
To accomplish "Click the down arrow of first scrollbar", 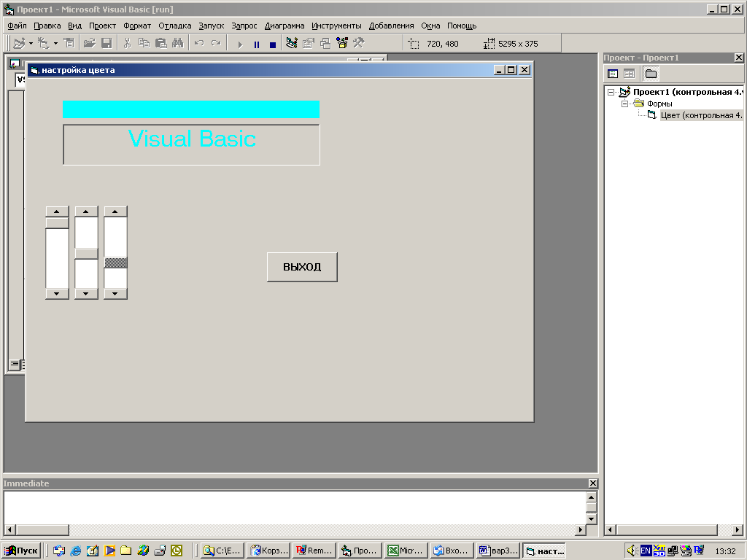I will (x=57, y=294).
